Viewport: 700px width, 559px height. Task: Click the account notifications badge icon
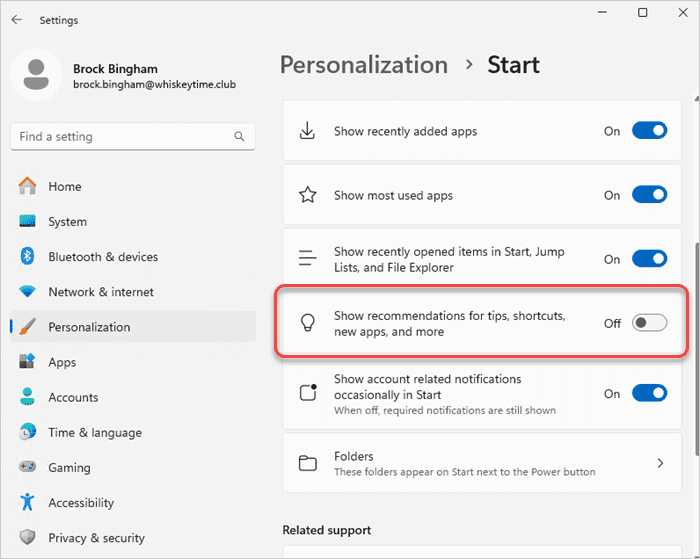(308, 392)
